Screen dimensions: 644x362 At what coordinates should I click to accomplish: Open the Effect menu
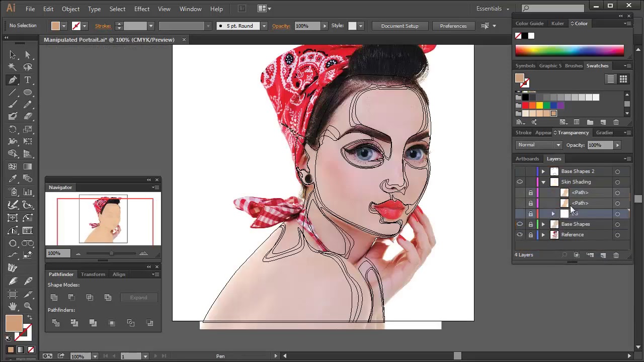pos(141,9)
